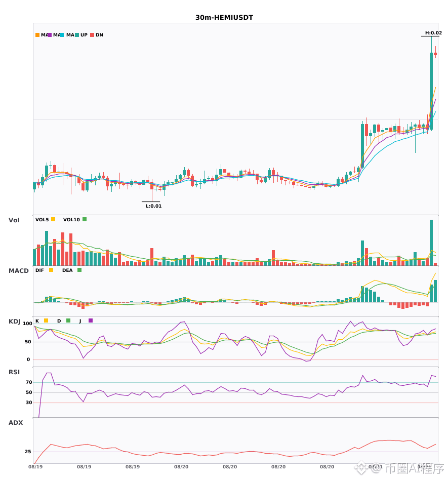Click the RSI axis value 70
This screenshot has width=448, height=481.
(29, 382)
